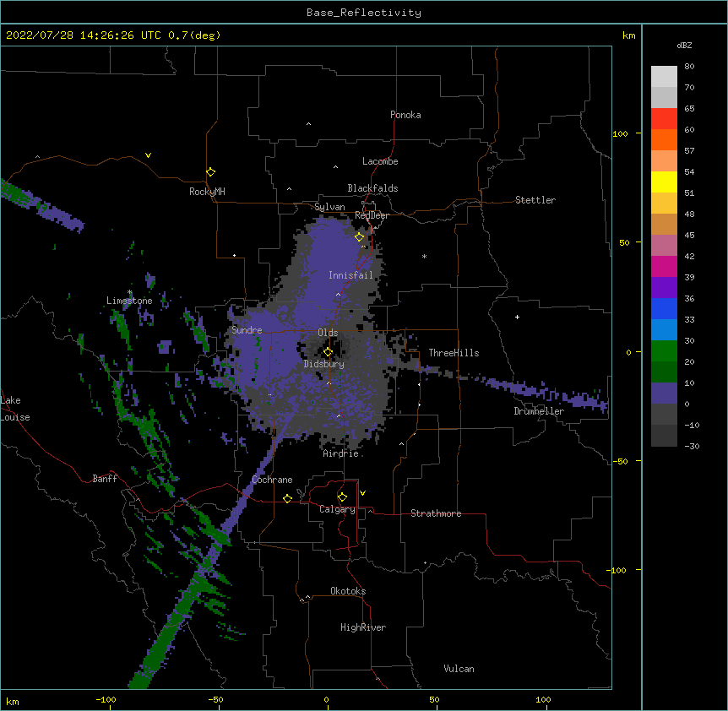Image resolution: width=728 pixels, height=711 pixels.
Task: Click the yellow marker south of Cochrane
Action: click(x=287, y=498)
